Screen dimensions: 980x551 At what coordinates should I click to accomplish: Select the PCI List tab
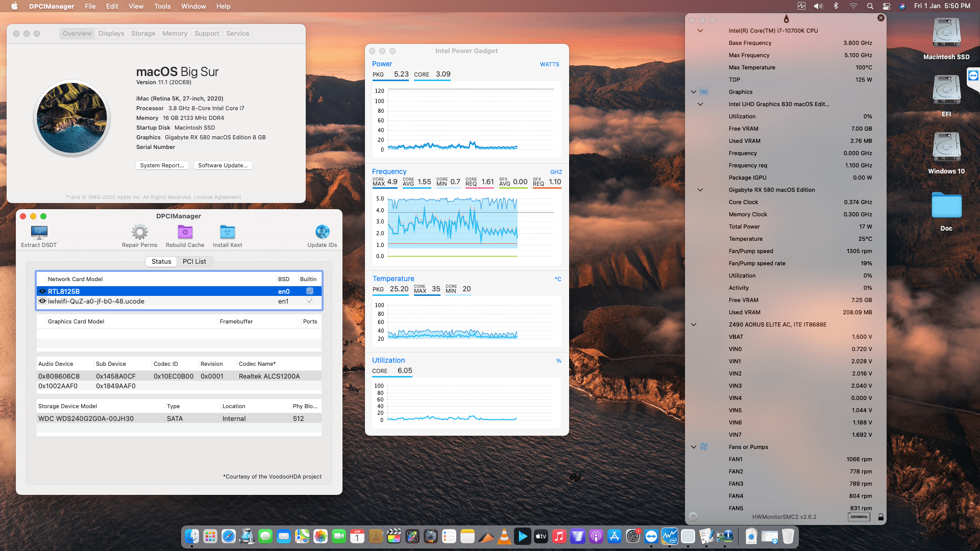[194, 261]
